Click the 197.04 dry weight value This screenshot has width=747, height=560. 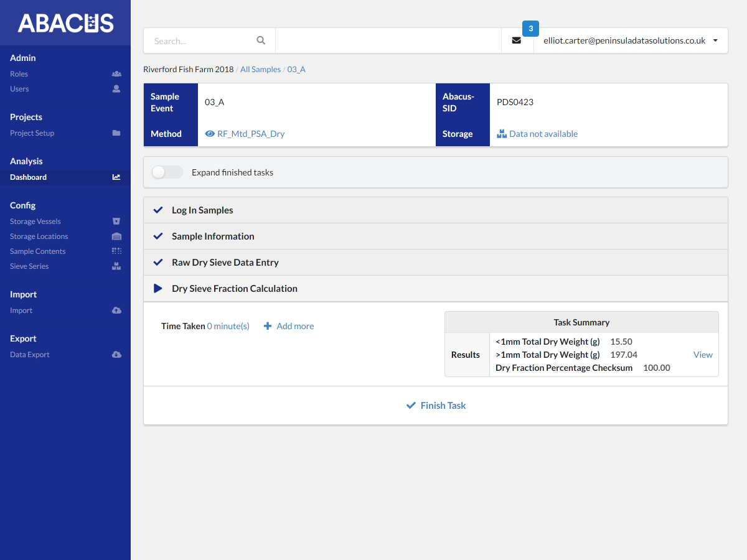click(624, 355)
